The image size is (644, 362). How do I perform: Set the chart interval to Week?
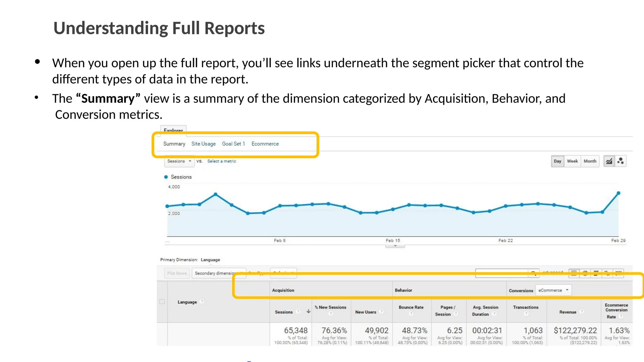[572, 161]
